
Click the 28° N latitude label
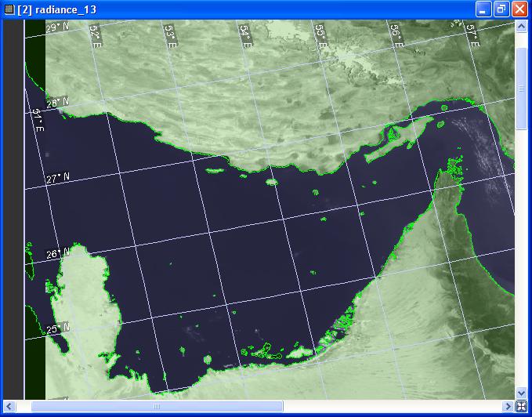click(x=57, y=103)
